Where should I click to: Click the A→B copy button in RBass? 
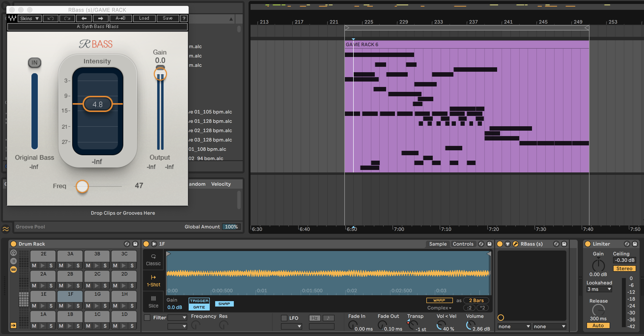coord(121,18)
